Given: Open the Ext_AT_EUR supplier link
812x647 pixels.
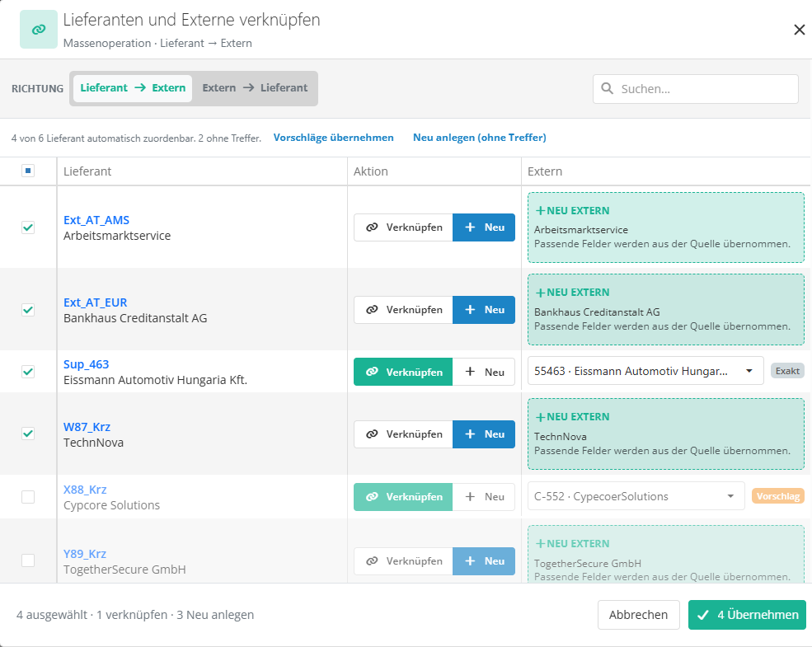Looking at the screenshot, I should [96, 302].
